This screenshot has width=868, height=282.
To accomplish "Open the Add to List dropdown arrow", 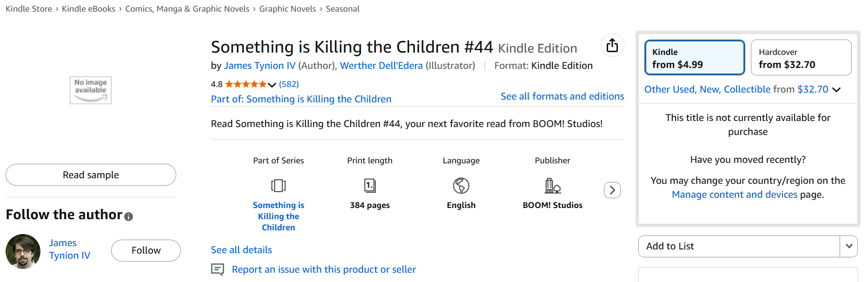I will point(848,246).
